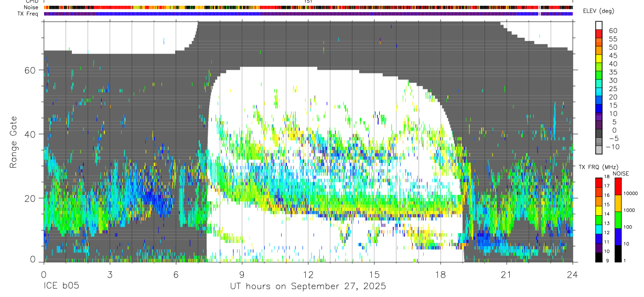Click the hour "9" tick label on time axis
Screen dimensions: 644x297
pyautogui.click(x=242, y=274)
